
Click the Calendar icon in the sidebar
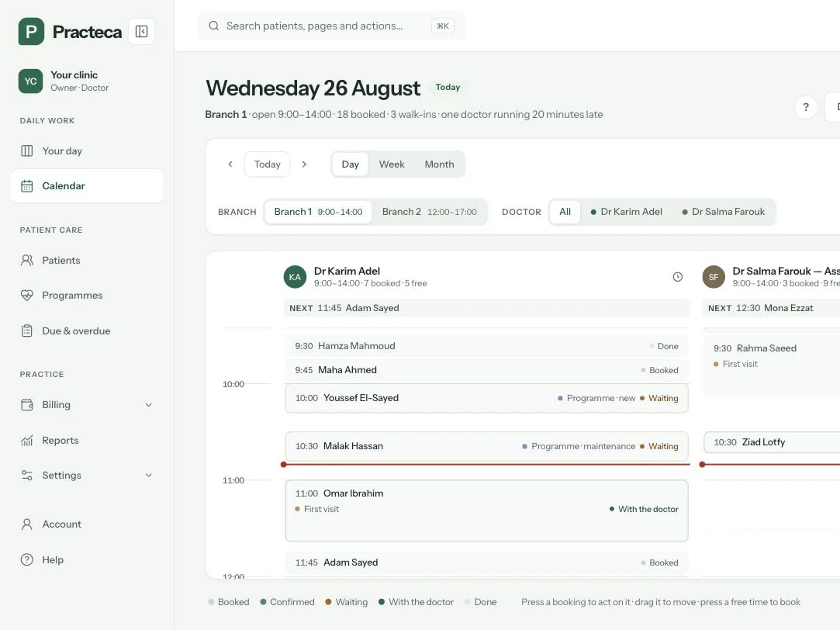27,186
